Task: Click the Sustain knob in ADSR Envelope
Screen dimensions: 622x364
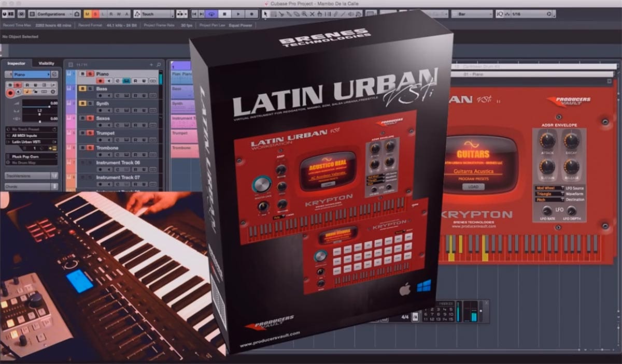Action: 547,167
